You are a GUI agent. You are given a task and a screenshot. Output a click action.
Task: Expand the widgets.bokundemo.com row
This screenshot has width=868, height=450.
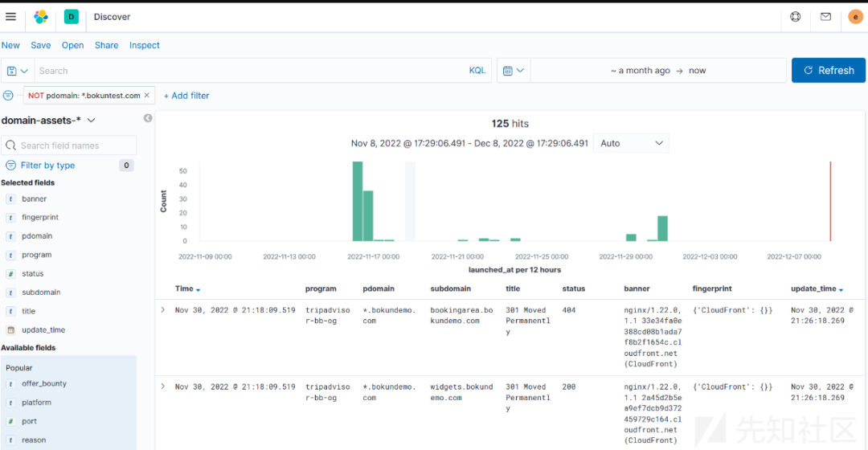coord(162,387)
